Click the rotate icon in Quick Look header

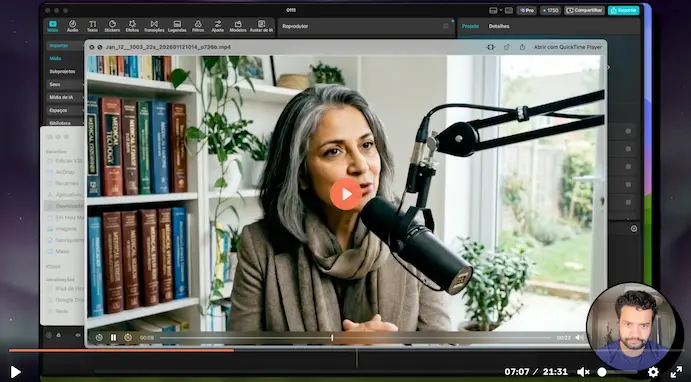click(507, 47)
